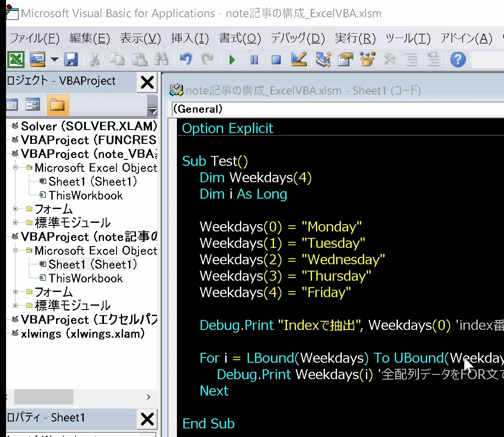Open the アドイン(A) menu
The image size is (504, 437).
coord(466,38)
